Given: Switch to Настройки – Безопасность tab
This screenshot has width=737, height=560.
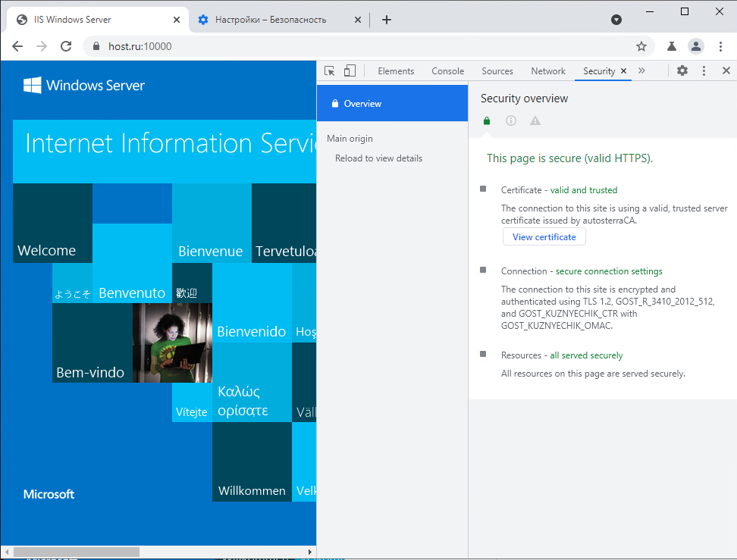Looking at the screenshot, I should point(279,20).
